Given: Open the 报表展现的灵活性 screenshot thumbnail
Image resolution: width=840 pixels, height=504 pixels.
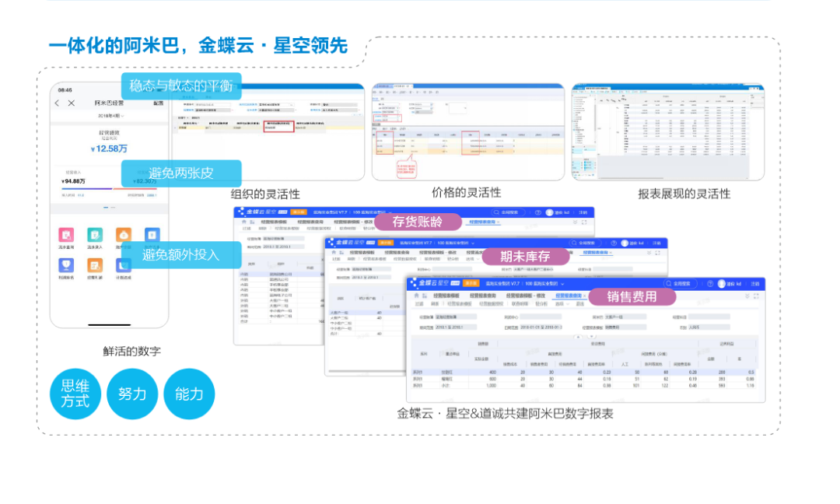Looking at the screenshot, I should [x=668, y=131].
